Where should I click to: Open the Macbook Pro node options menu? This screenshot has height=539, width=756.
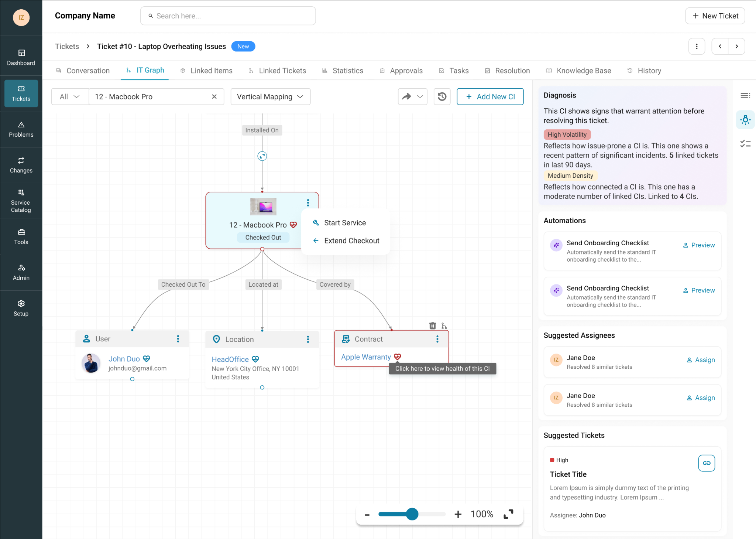(308, 203)
